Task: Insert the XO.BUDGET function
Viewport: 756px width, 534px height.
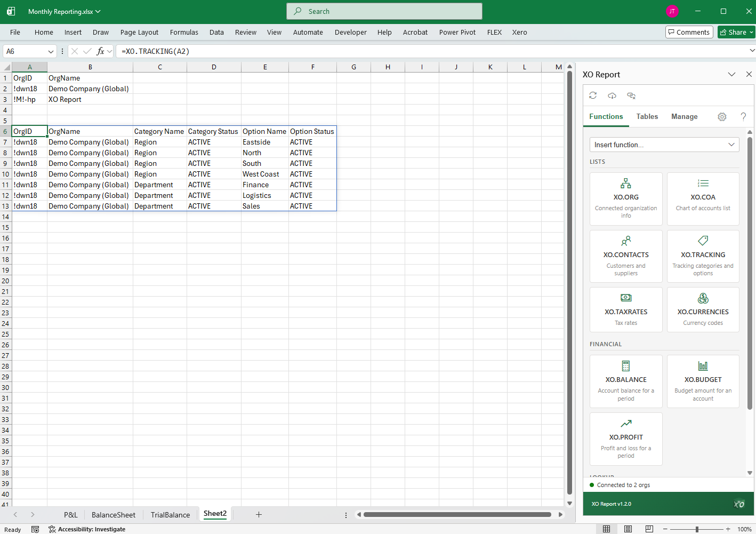Action: coord(703,381)
